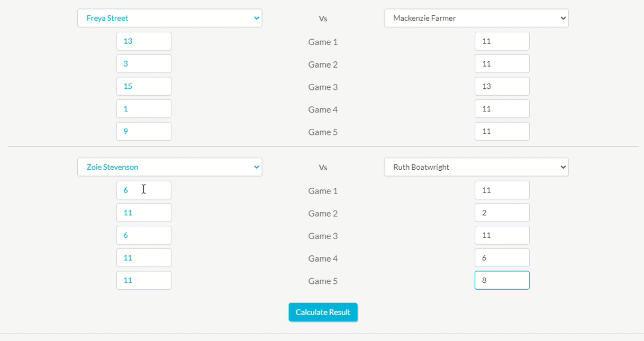644x341 pixels.
Task: Focus Zoie Stevenson's Game 5 score field
Action: click(x=144, y=280)
